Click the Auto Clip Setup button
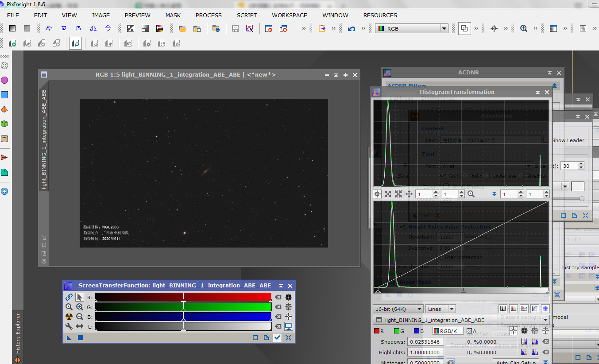 (x=516, y=362)
